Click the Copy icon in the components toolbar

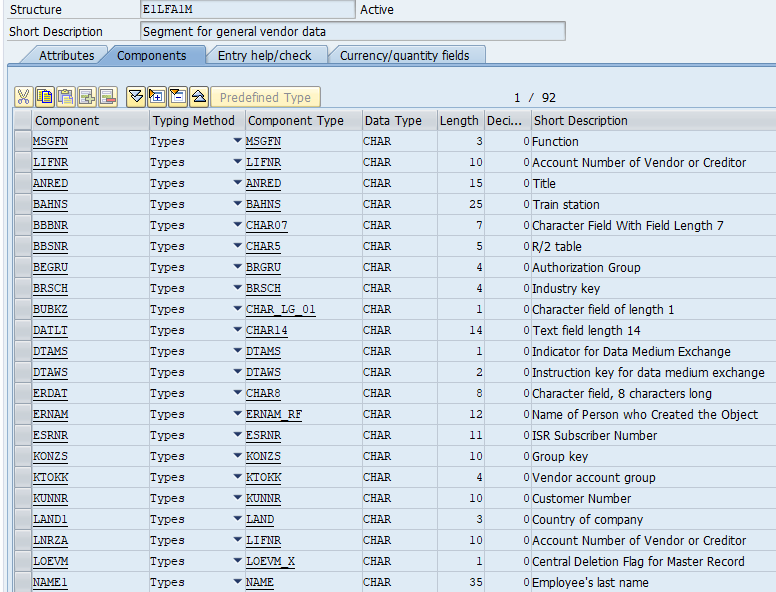[45, 97]
